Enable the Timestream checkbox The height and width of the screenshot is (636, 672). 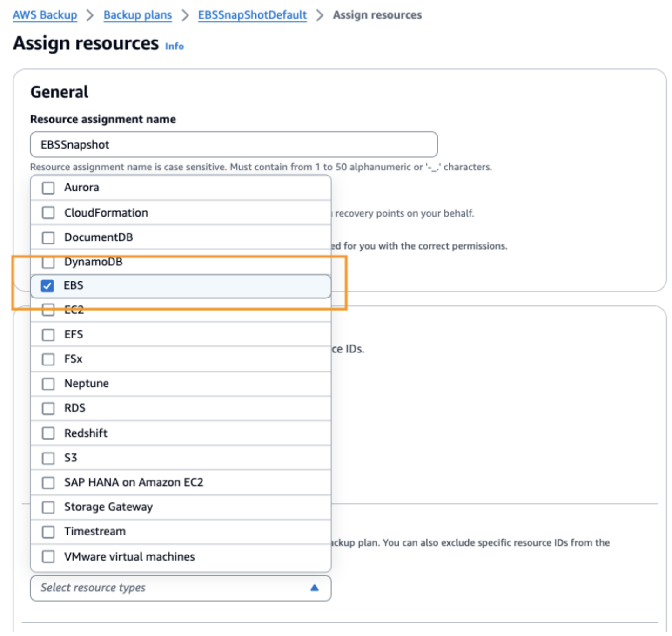[x=48, y=532]
